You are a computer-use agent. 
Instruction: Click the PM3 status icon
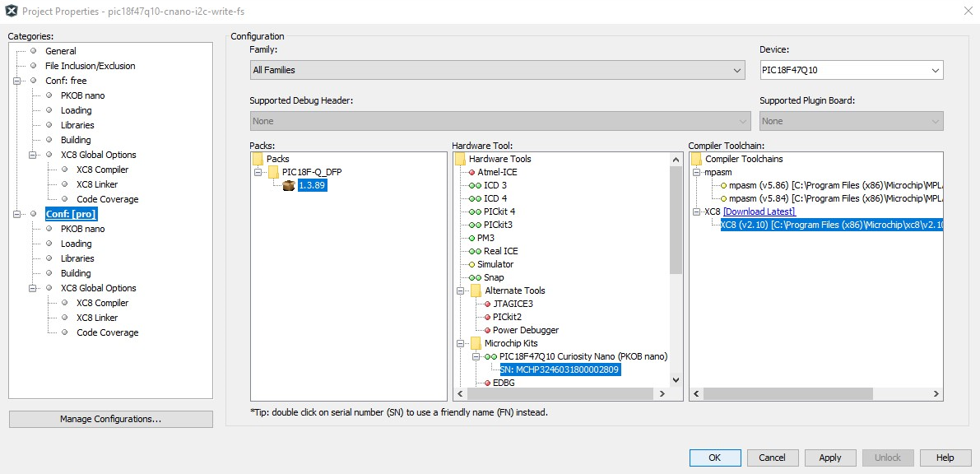point(471,239)
